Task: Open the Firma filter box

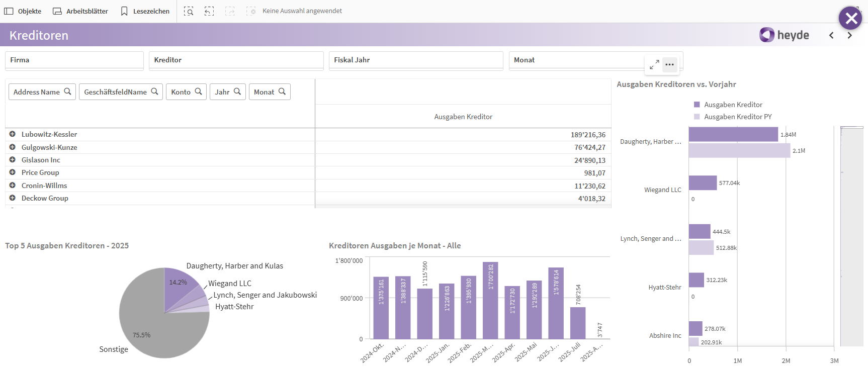Action: tap(74, 60)
